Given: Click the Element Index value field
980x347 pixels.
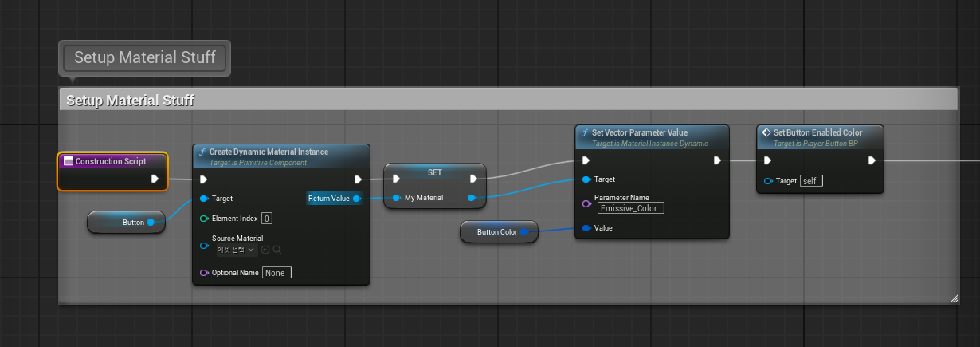Looking at the screenshot, I should (267, 219).
